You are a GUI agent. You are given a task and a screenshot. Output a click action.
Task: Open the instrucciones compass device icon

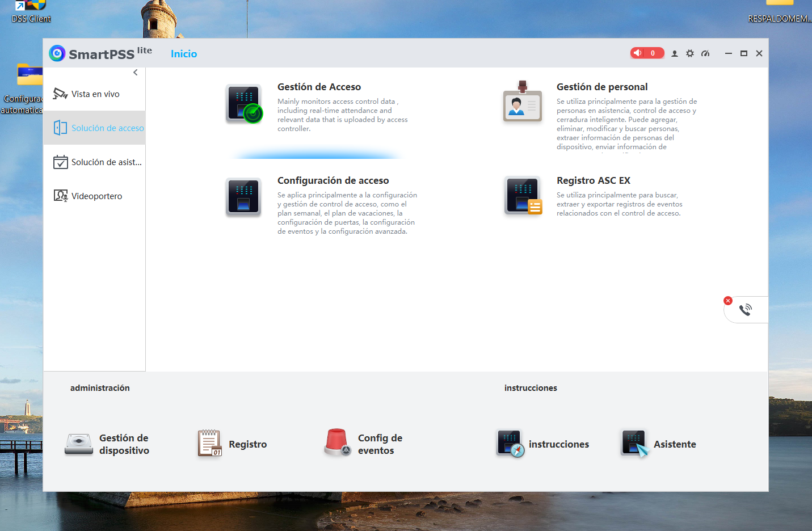coord(510,444)
